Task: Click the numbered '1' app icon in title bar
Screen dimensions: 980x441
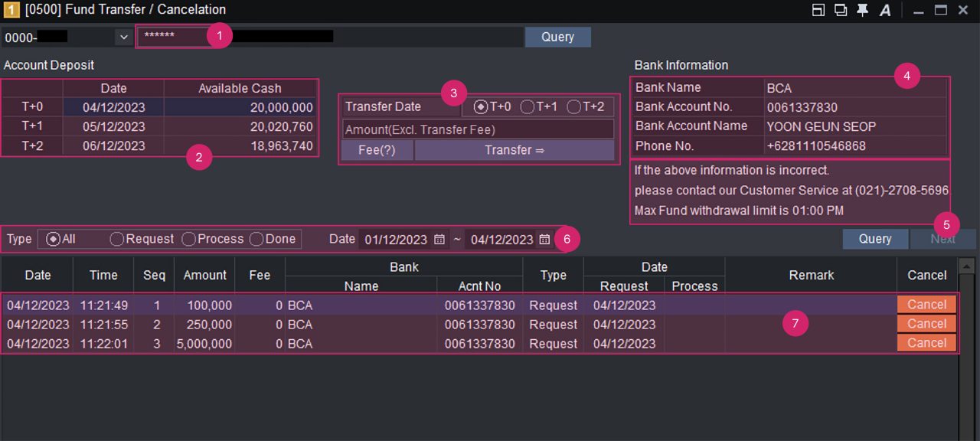Action: point(10,10)
